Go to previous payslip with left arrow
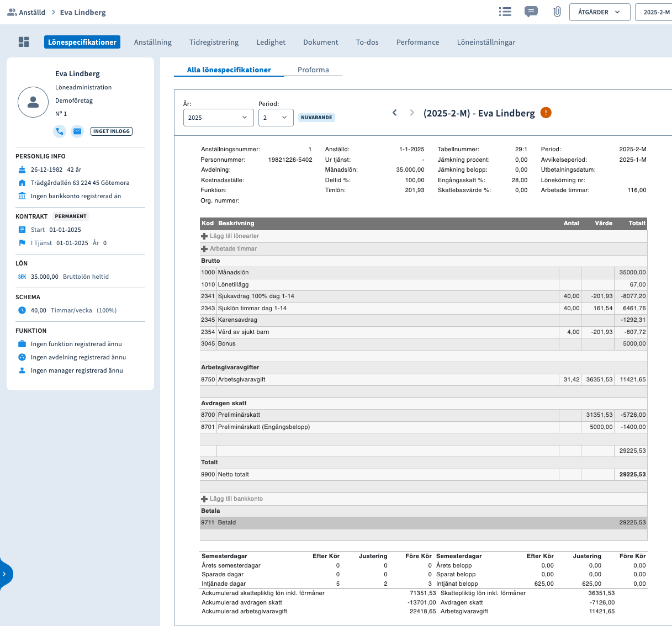 [395, 113]
